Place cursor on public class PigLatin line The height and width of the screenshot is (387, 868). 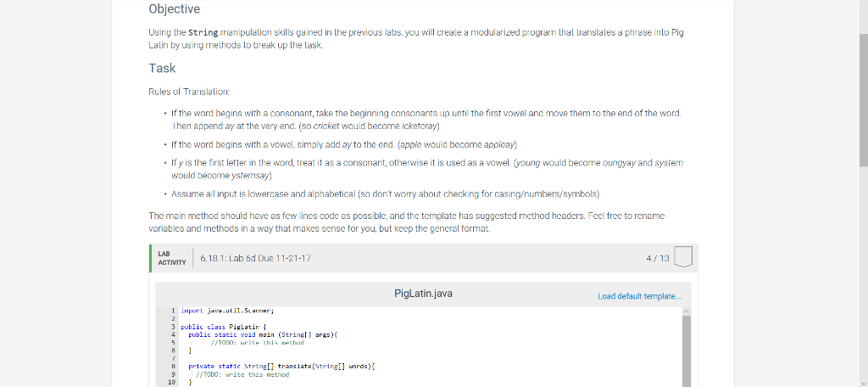(x=212, y=328)
